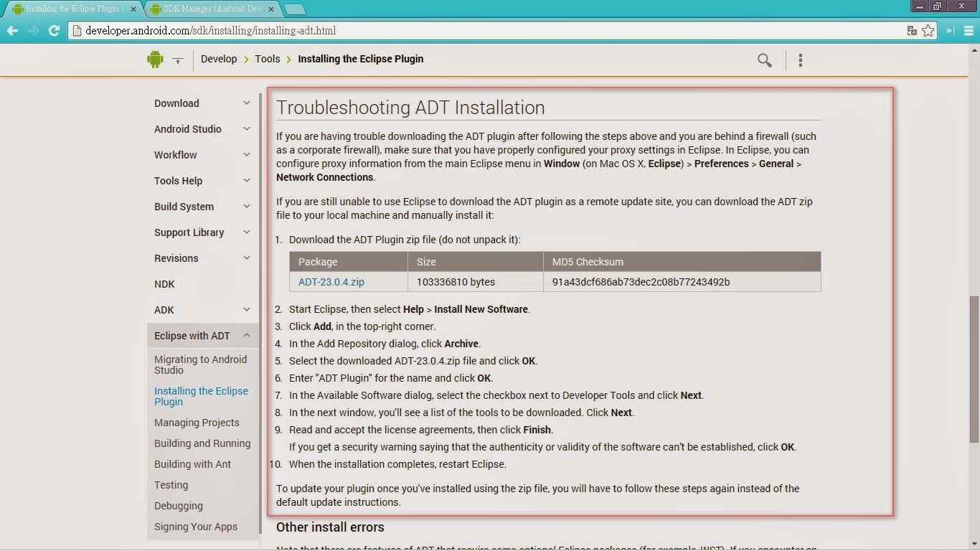The image size is (980, 551).
Task: Open the Tools Help sidebar item
Action: tap(179, 181)
